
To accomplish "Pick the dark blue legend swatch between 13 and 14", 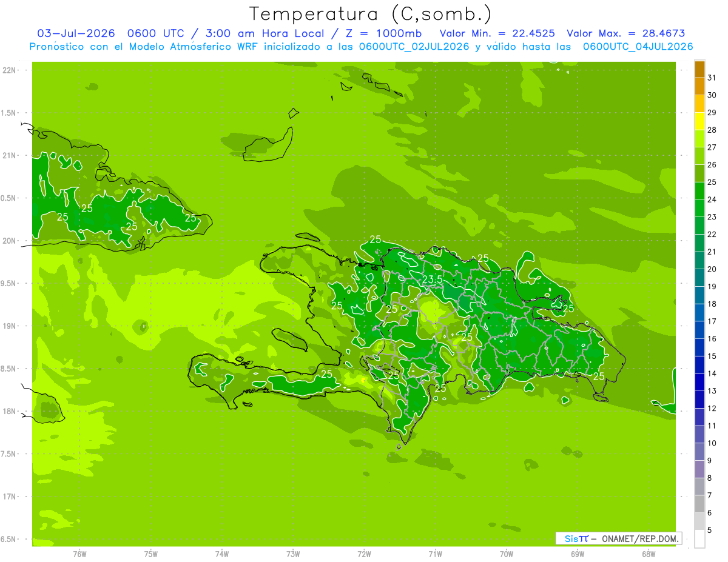I will pyautogui.click(x=699, y=383).
